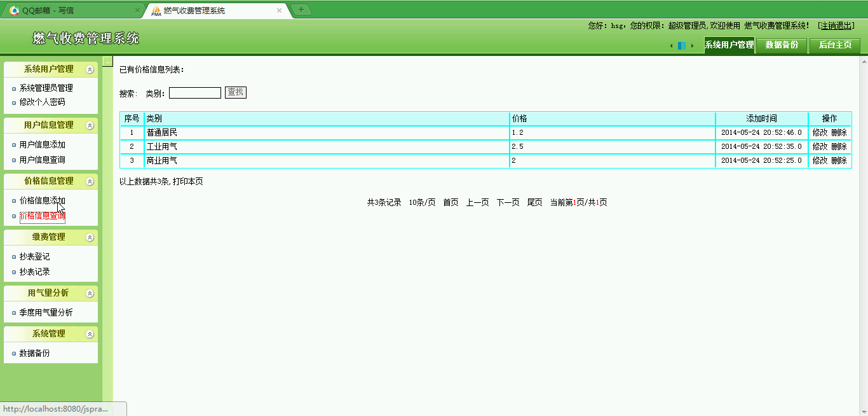Switch to the 后台主页 top tab

pyautogui.click(x=835, y=45)
